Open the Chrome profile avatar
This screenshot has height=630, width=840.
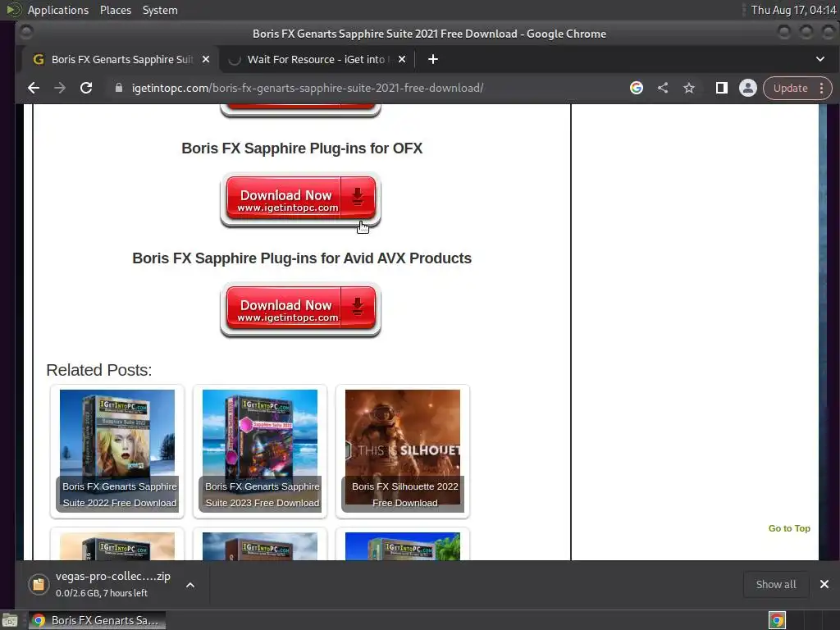748,88
